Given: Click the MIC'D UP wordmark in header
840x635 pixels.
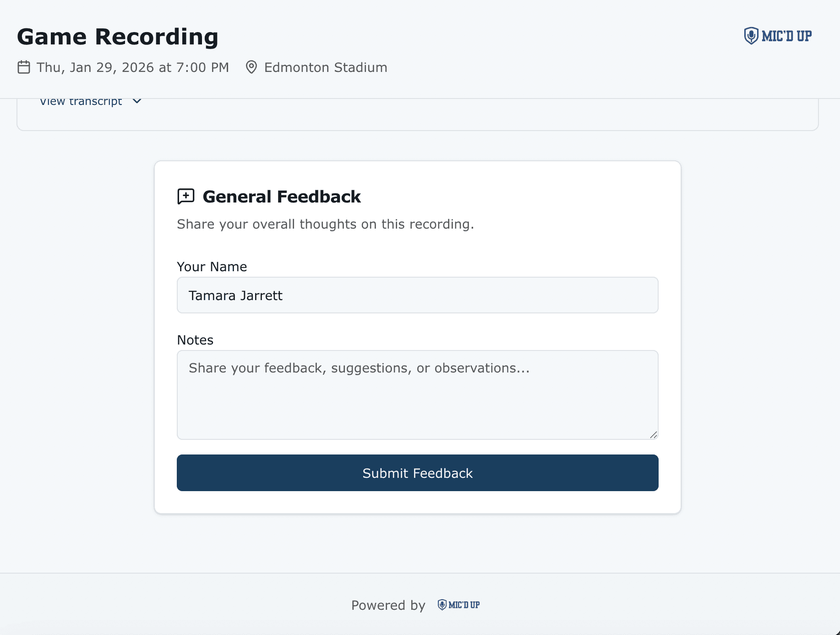Looking at the screenshot, I should coord(786,36).
